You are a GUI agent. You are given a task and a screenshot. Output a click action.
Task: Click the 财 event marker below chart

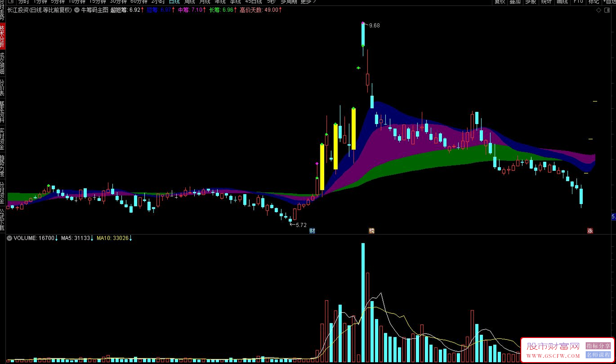click(x=312, y=231)
